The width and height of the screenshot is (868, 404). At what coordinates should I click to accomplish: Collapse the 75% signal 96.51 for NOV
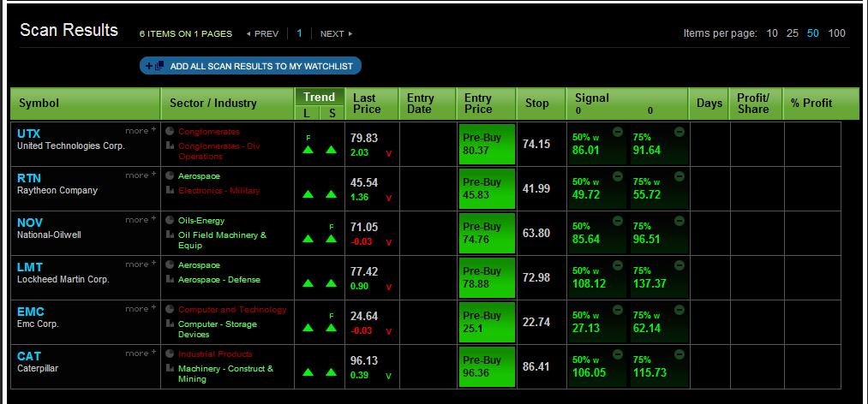[x=679, y=221]
